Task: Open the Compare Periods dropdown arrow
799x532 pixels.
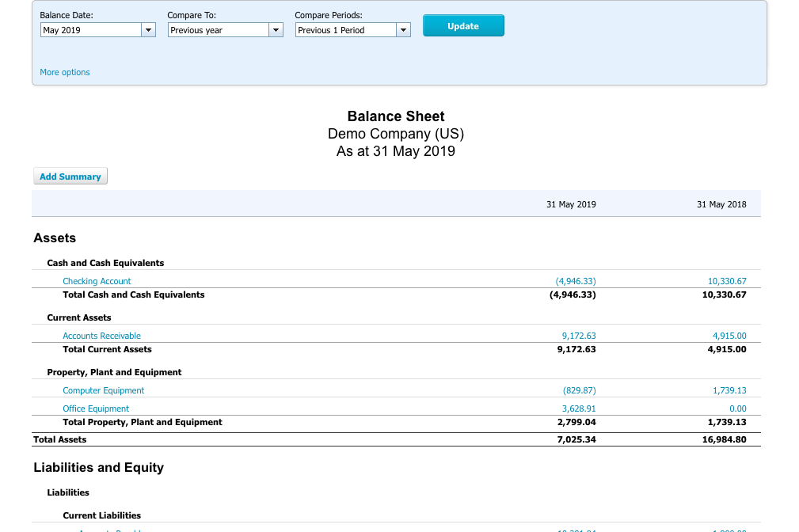Action: [x=403, y=30]
